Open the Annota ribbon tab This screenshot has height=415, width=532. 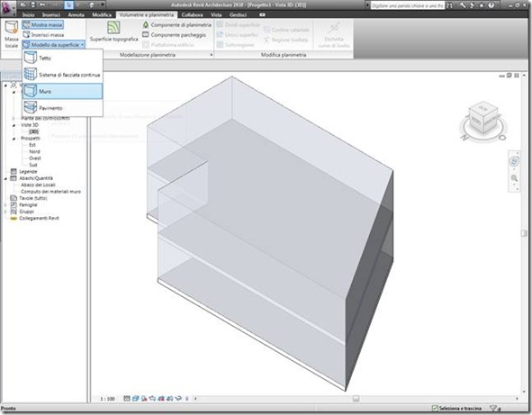[x=76, y=15]
